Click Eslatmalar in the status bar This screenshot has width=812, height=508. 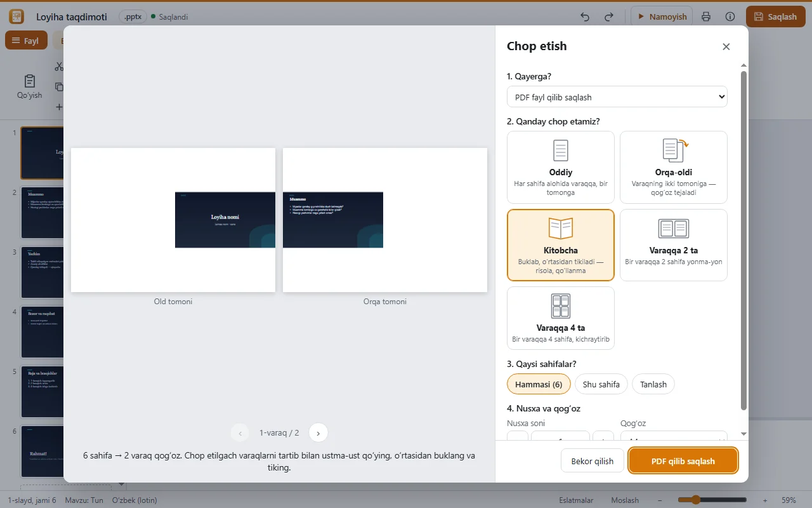[577, 500]
